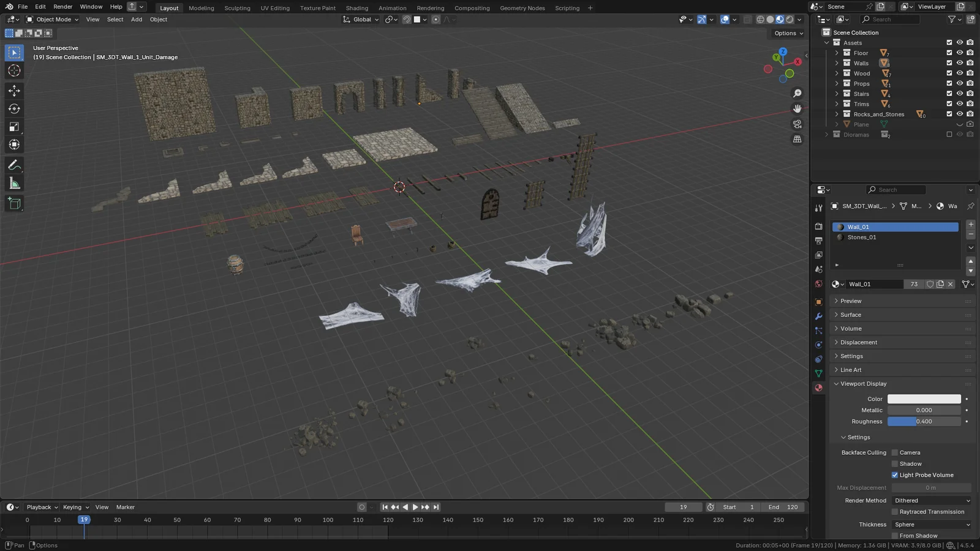This screenshot has width=980, height=551.
Task: Select the Measure tool
Action: [x=14, y=182]
